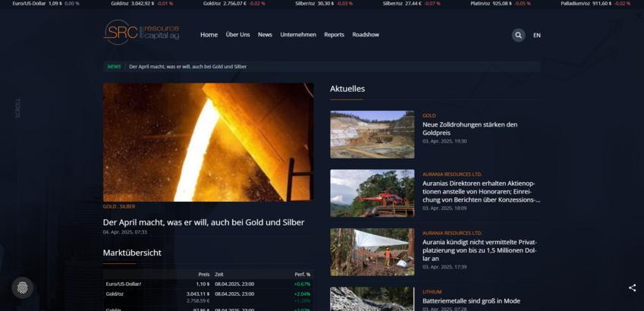
Task: Click the Euro/US-Dollar ticker at top
Action: [x=46, y=3]
